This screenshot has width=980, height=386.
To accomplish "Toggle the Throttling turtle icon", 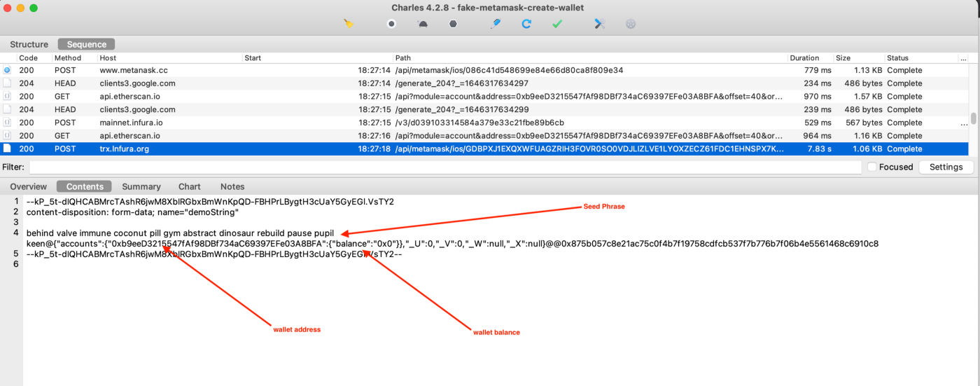I will tap(423, 23).
